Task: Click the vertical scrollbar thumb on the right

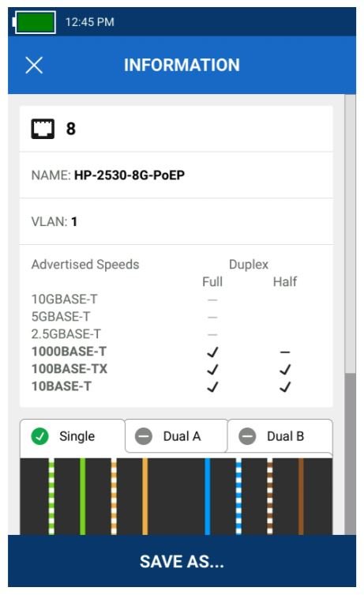Action: click(x=351, y=454)
